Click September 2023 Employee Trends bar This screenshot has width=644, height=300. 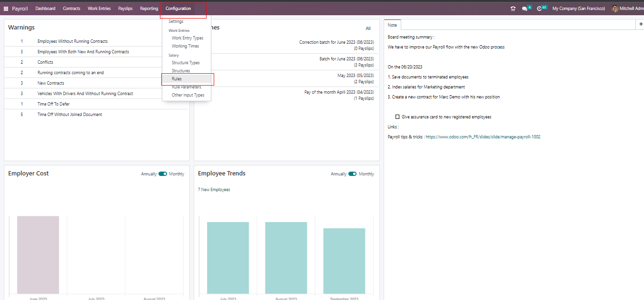(x=344, y=261)
